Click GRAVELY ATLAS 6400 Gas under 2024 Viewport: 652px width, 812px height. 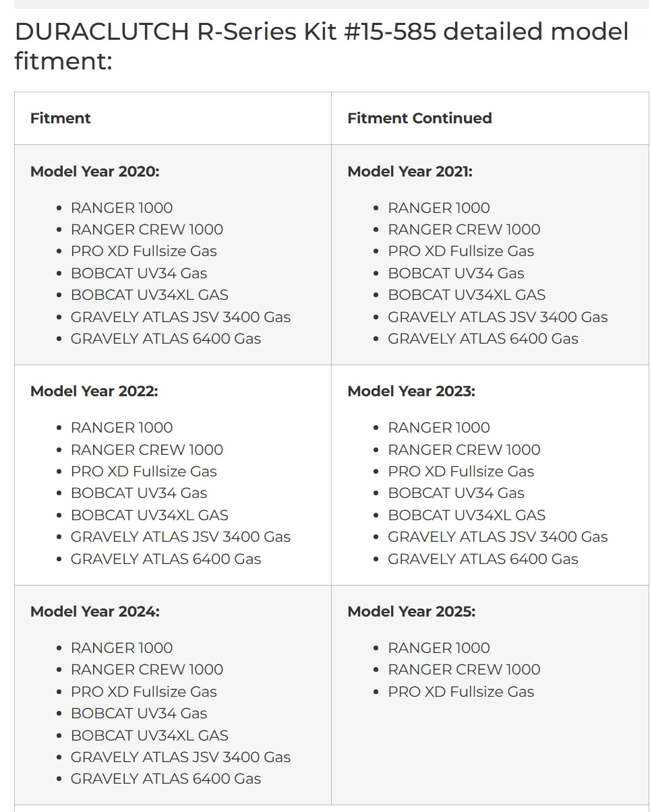(x=166, y=778)
